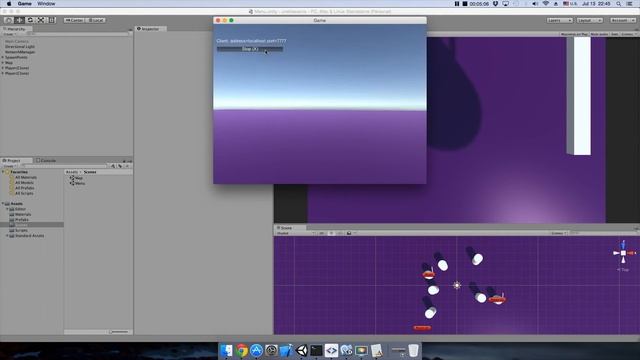The image size is (640, 360).
Task: Switch to the Hierarchy tab
Action: coord(16,29)
